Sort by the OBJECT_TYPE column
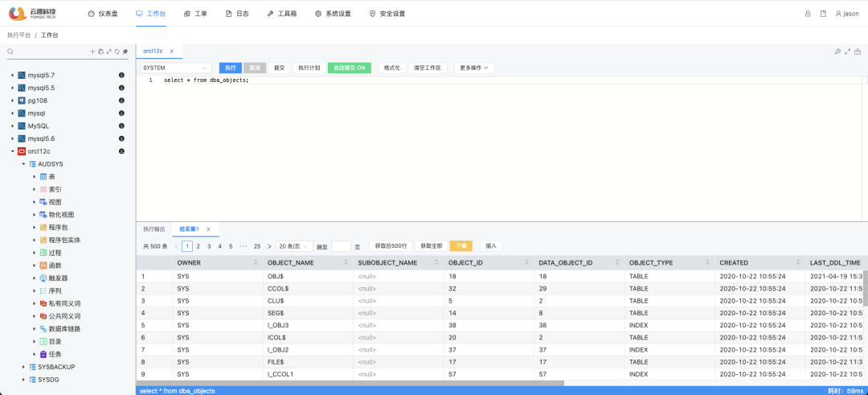Screen dimensions: 868x395 pyautogui.click(x=708, y=262)
